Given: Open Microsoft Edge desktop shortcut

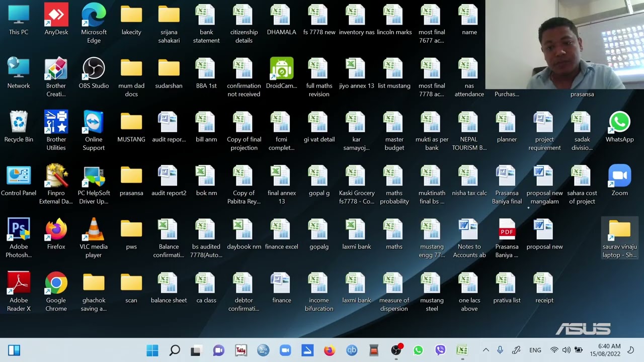Looking at the screenshot, I should tap(94, 24).
